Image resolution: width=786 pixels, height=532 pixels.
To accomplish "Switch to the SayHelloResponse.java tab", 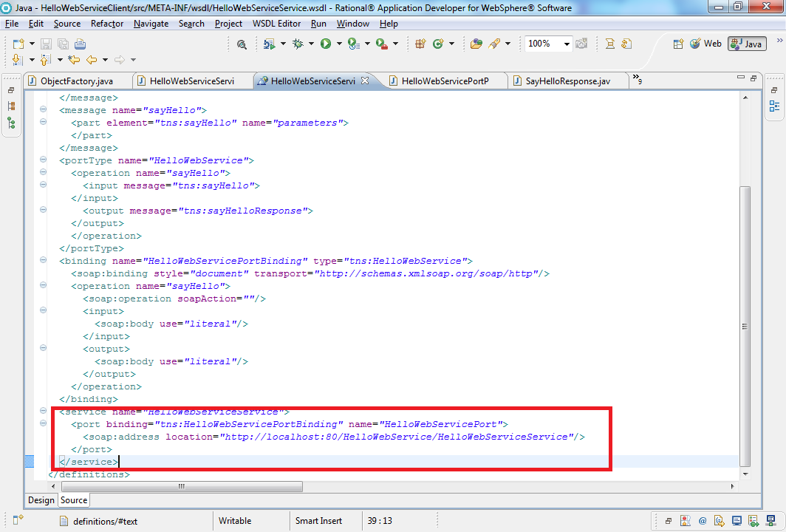I will click(567, 81).
